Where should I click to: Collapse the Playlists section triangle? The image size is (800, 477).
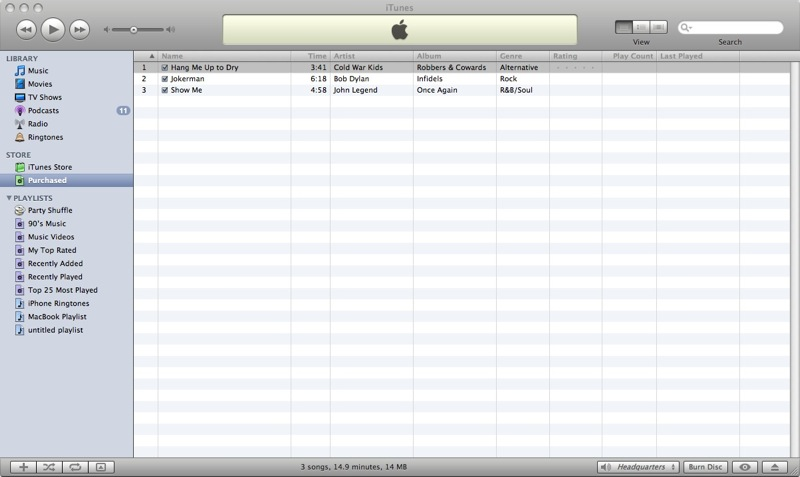(9, 197)
